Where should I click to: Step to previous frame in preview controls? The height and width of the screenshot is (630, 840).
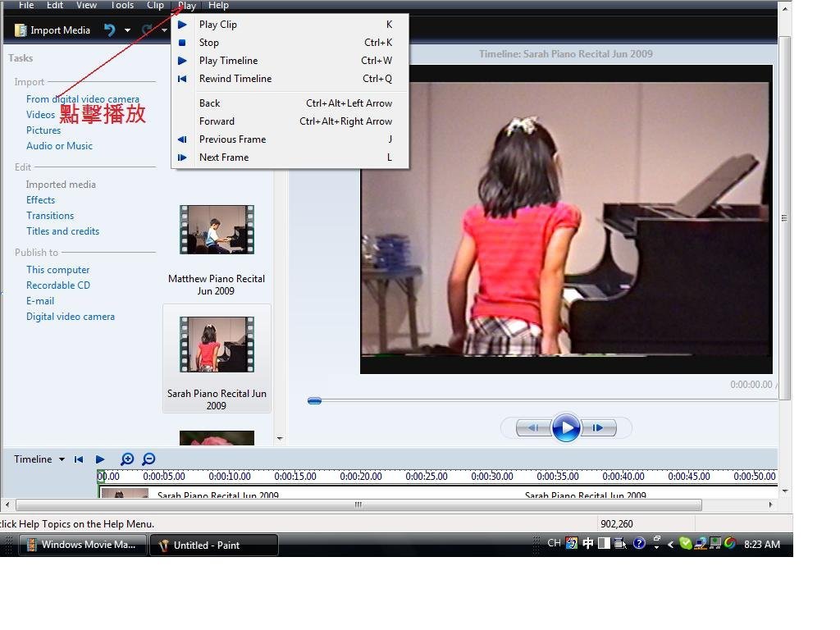(533, 427)
